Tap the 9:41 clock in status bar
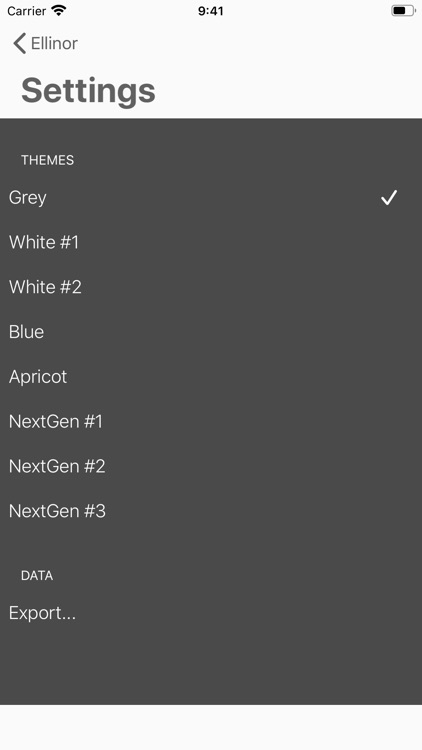422x750 pixels. point(211,11)
